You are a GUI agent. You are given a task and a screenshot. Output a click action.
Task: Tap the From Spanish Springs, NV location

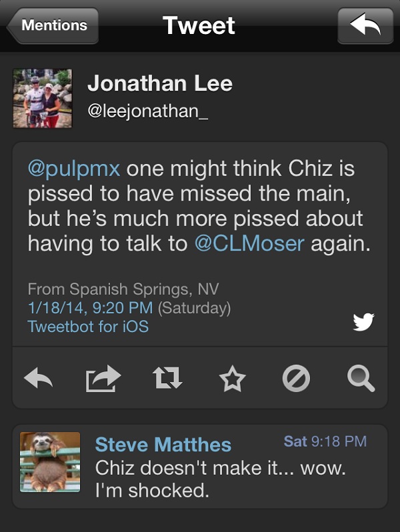(x=123, y=289)
